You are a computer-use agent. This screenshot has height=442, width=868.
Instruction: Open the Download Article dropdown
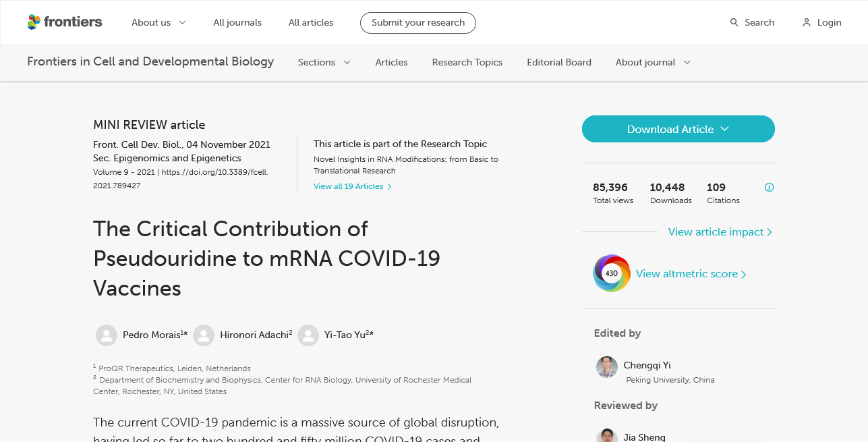point(678,129)
